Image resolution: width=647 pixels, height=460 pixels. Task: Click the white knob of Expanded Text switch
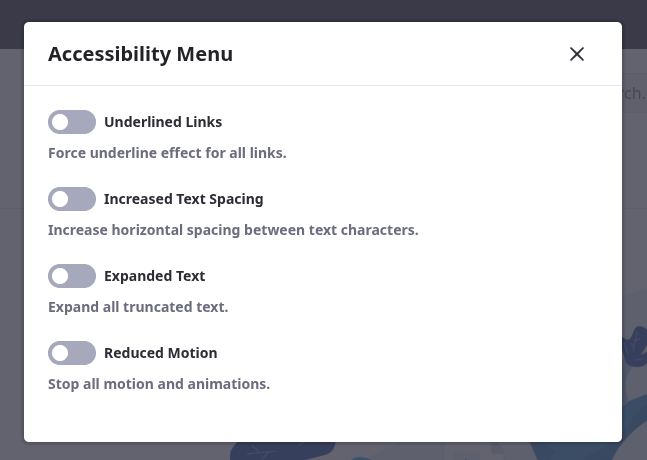click(60, 276)
